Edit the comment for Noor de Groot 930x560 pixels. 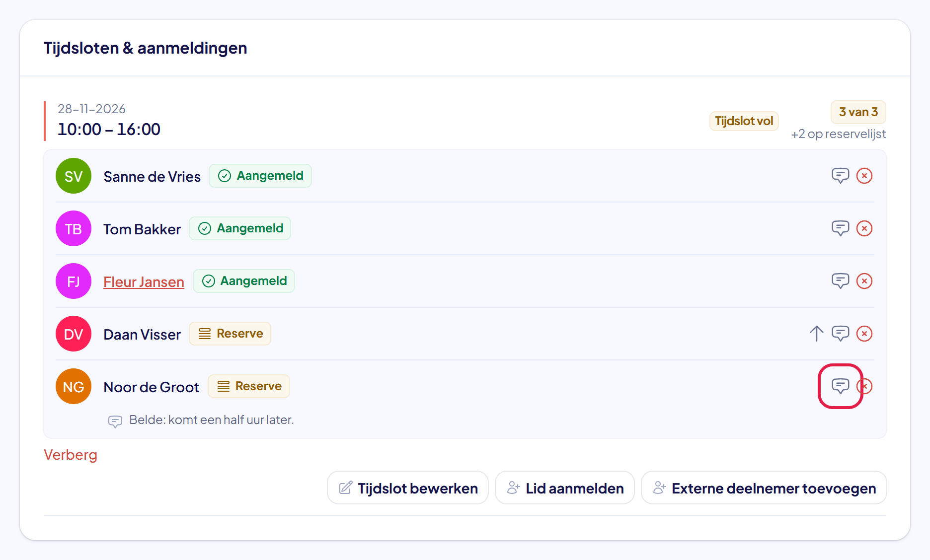[x=840, y=386]
